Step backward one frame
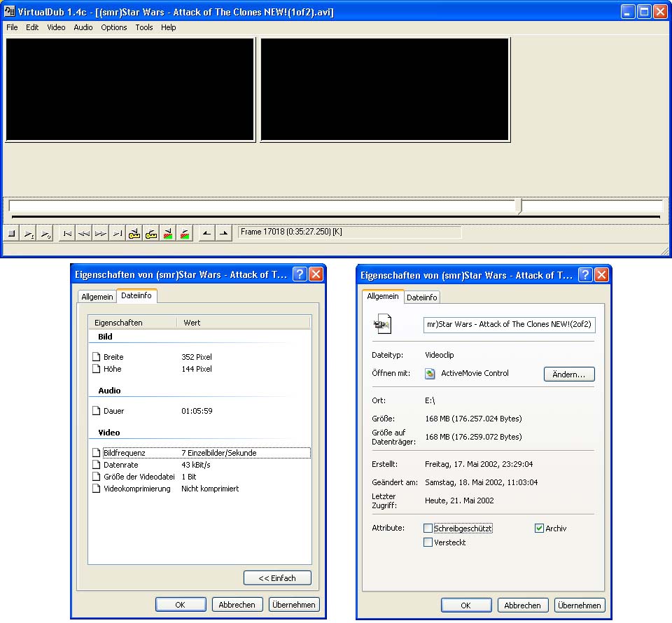The height and width of the screenshot is (623, 672). coord(84,234)
